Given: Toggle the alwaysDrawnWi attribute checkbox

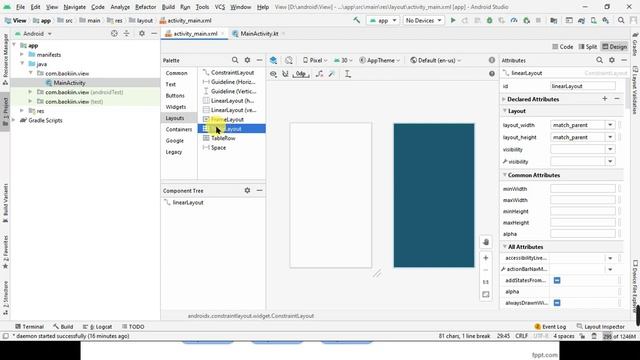Looking at the screenshot, I should pos(557,303).
